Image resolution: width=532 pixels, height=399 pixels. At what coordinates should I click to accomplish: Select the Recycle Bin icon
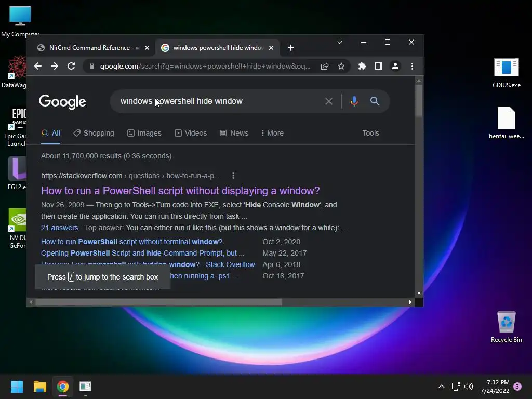coord(507,326)
